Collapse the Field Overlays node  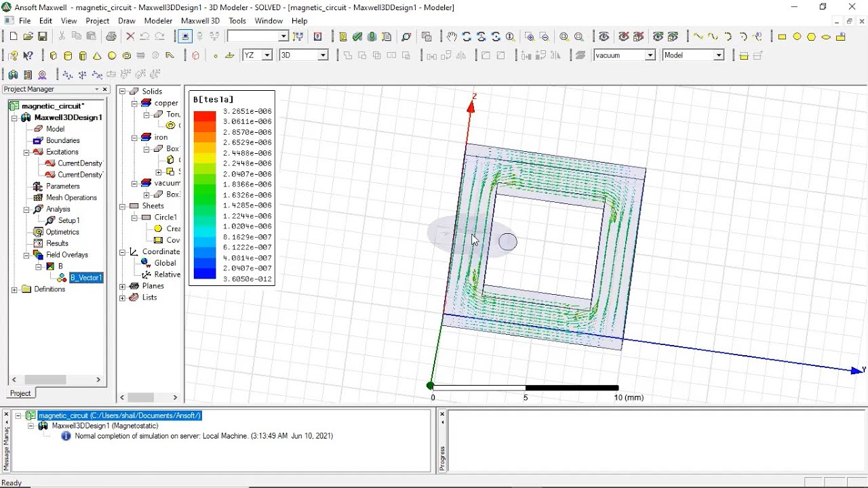pos(26,255)
